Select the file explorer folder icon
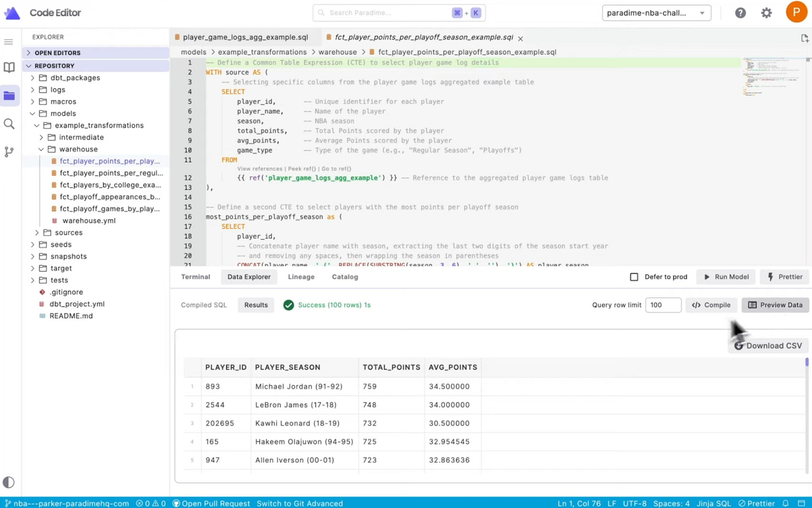 click(9, 95)
